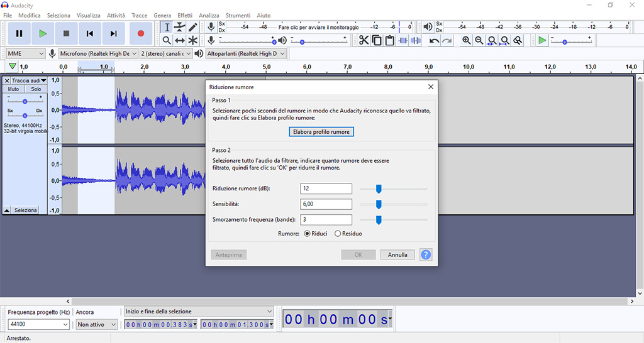Select the Draw pencil tool

pyautogui.click(x=192, y=27)
